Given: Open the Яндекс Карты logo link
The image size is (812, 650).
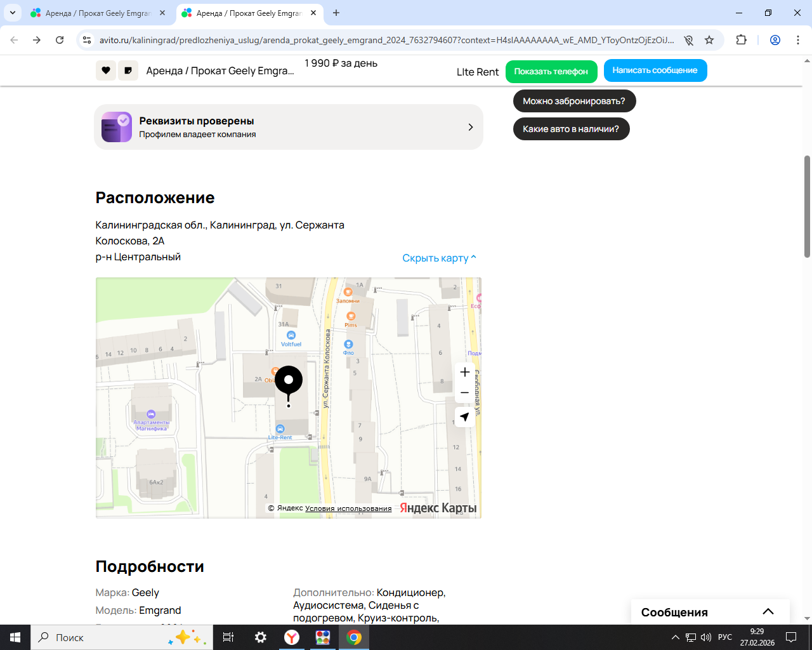Looking at the screenshot, I should (438, 508).
